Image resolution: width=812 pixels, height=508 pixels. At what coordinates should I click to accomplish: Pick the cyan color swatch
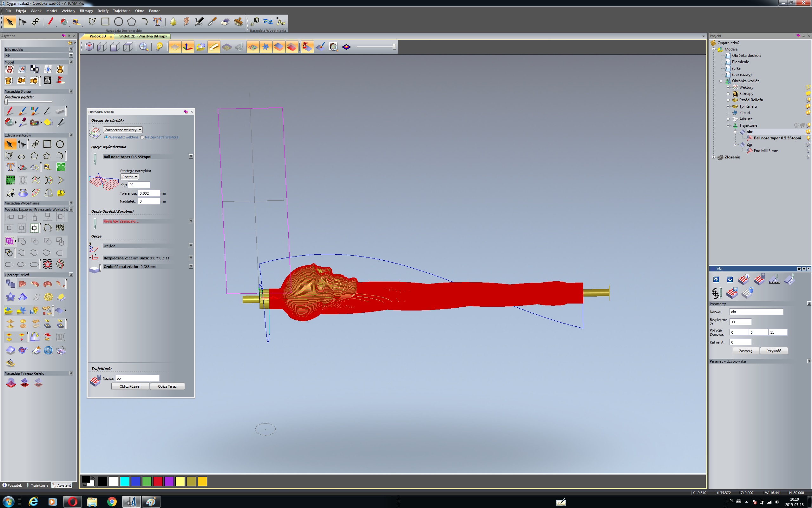124,481
